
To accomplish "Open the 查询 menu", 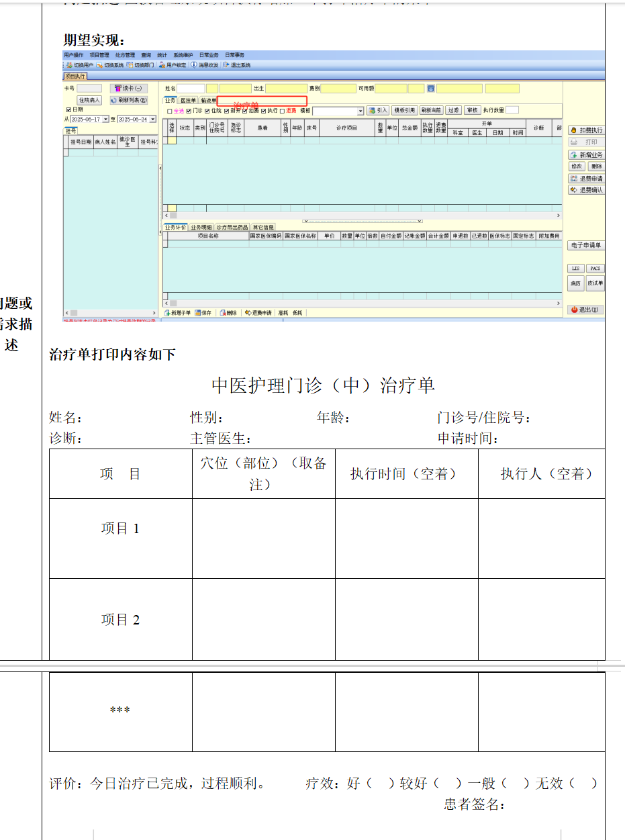I will (146, 54).
